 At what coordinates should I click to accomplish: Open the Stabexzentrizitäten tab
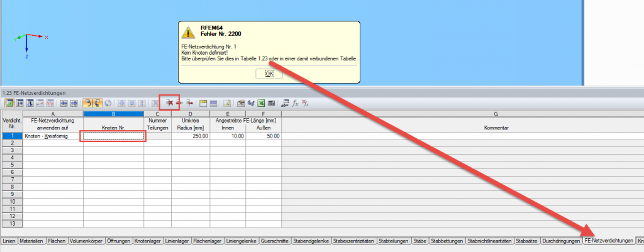pyautogui.click(x=353, y=241)
